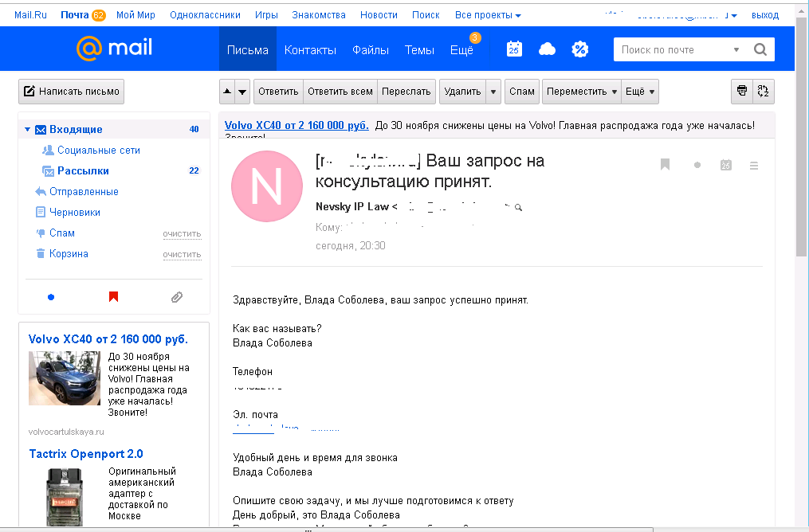The height and width of the screenshot is (532, 809).
Task: Toggle unread dot on the message
Action: [x=697, y=165]
